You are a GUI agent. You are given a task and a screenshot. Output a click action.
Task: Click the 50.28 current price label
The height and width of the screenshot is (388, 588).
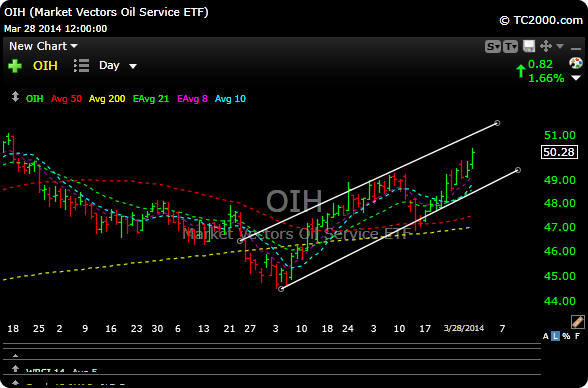559,152
